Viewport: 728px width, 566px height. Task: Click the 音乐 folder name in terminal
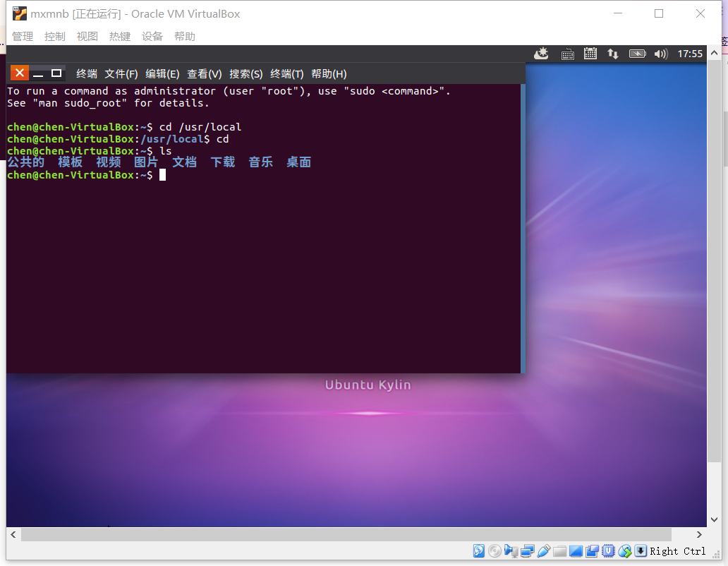click(x=260, y=162)
